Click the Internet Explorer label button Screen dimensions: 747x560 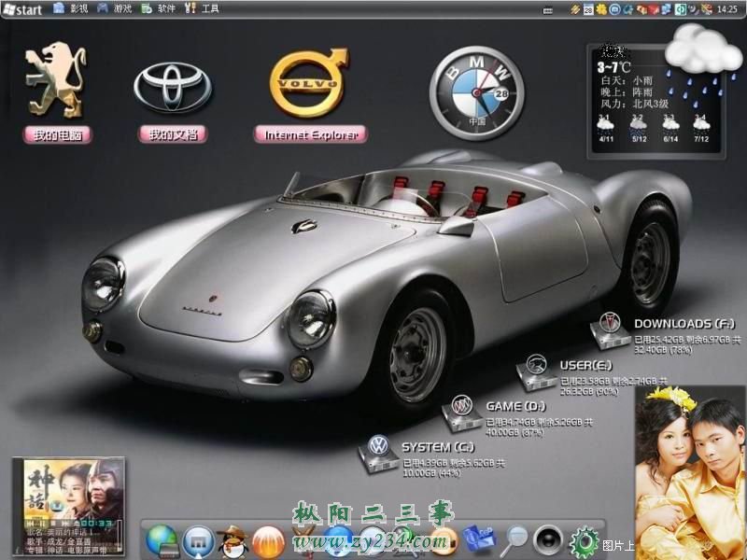pos(311,134)
